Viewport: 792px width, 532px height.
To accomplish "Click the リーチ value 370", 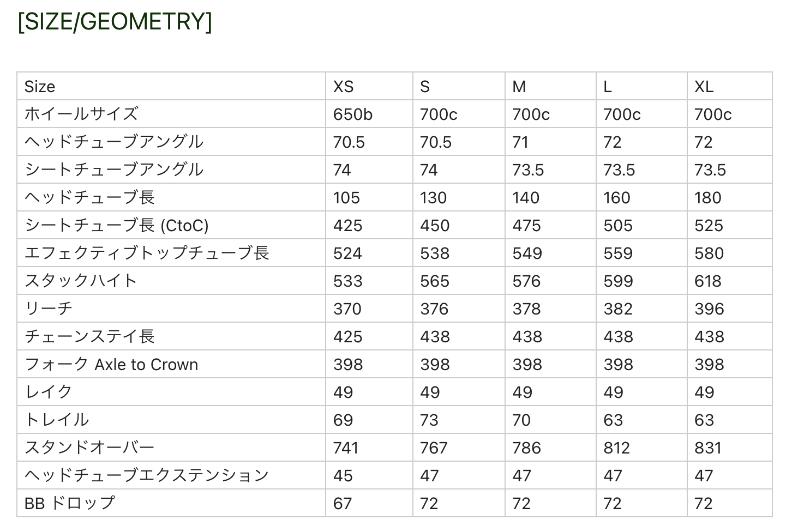I will 347,309.
